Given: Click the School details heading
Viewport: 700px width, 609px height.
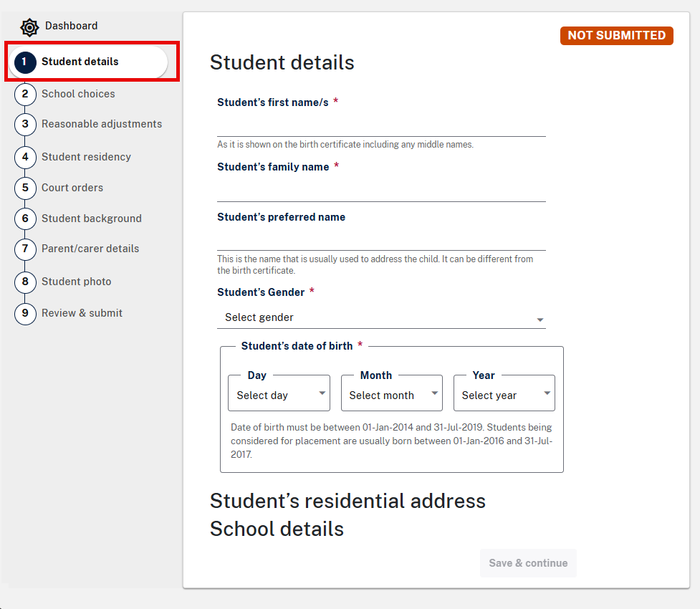Looking at the screenshot, I should point(277,529).
